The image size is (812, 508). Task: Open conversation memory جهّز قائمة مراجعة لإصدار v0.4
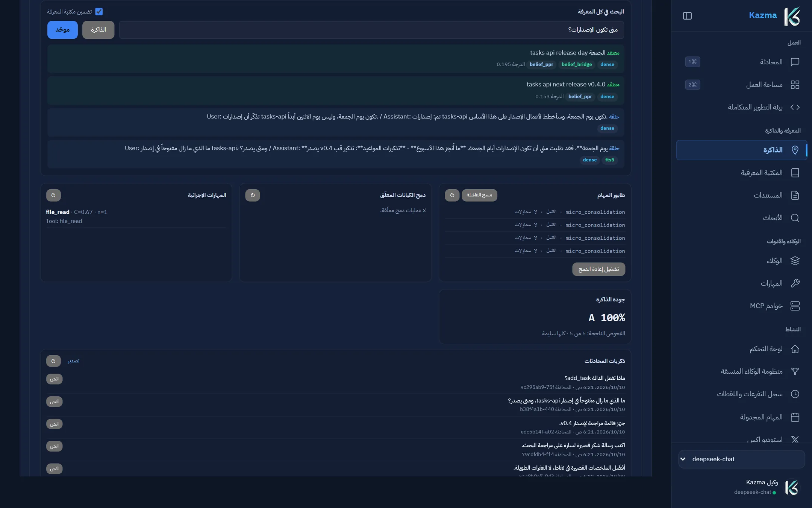tap(592, 423)
